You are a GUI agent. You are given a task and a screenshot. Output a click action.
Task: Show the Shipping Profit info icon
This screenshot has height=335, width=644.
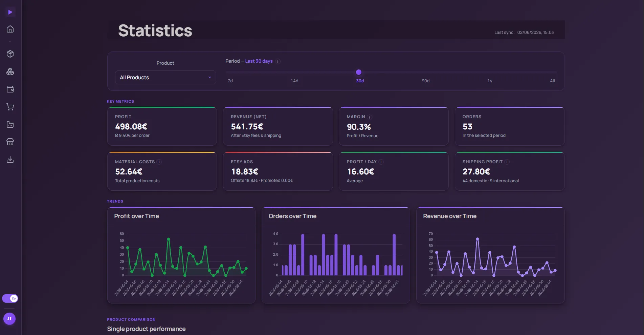tap(507, 162)
